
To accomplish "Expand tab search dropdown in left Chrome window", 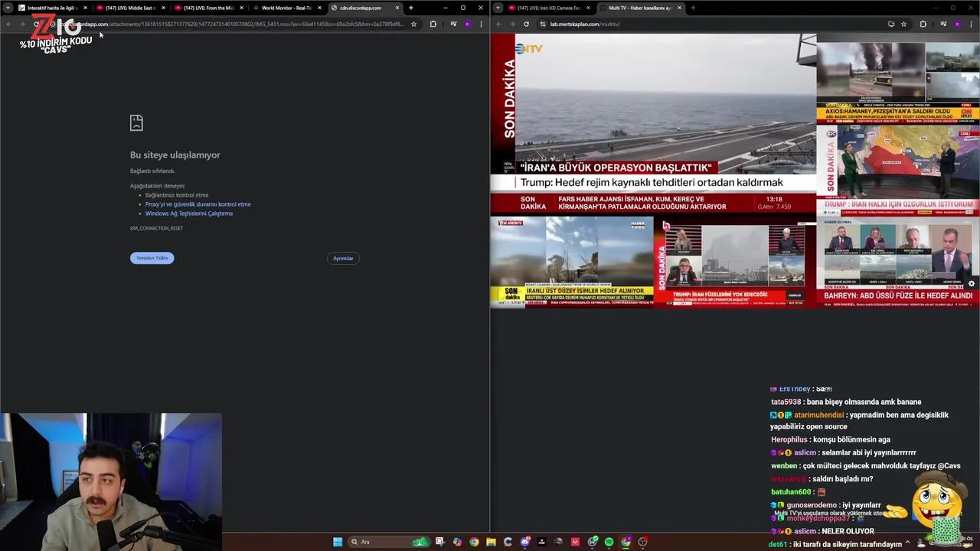I will (8, 8).
